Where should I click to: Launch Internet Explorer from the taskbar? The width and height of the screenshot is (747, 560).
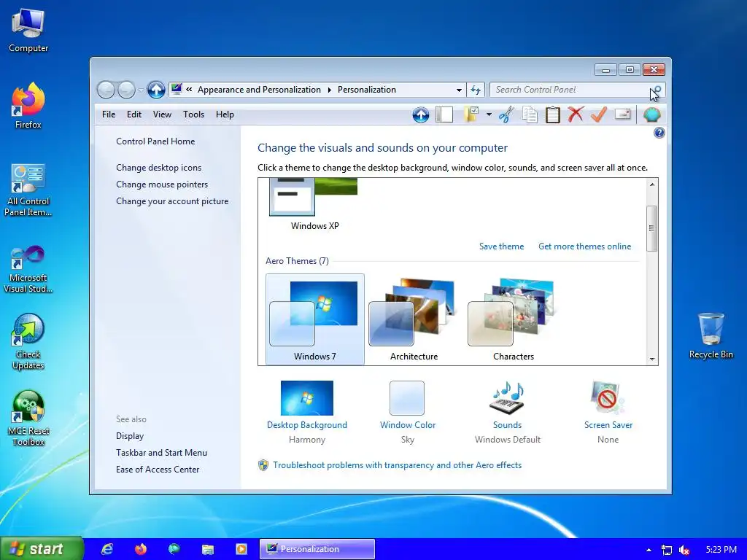(107, 549)
